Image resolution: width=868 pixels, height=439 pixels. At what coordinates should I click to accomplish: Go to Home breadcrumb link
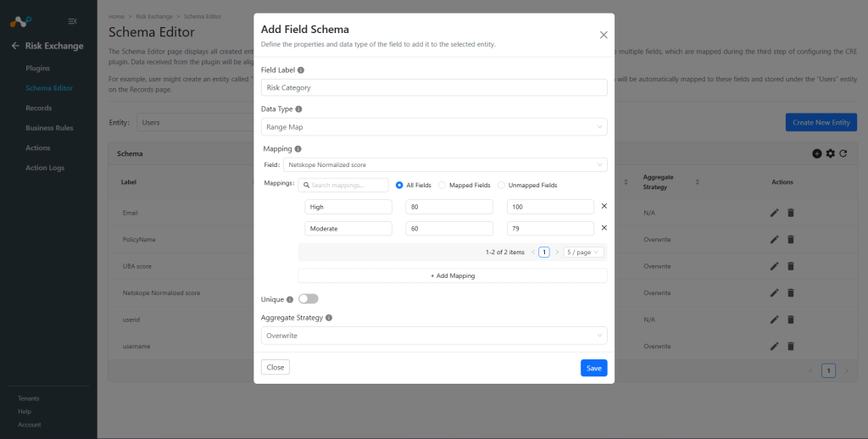116,17
